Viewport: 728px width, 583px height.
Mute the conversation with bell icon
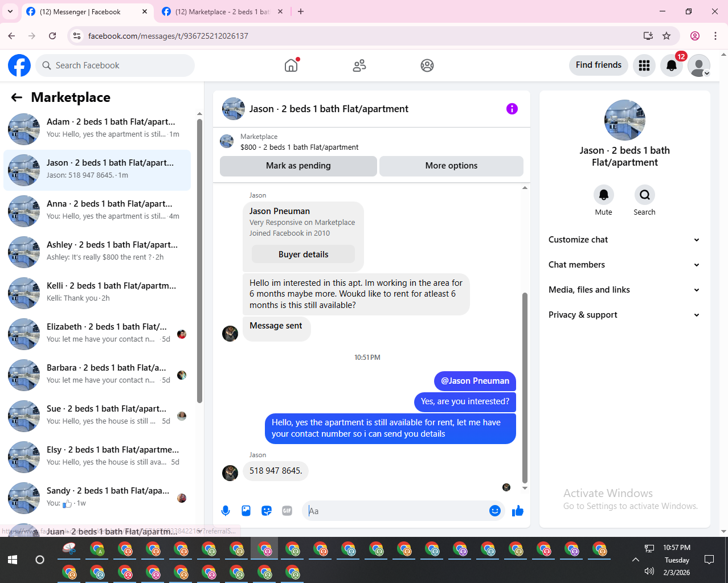(604, 195)
